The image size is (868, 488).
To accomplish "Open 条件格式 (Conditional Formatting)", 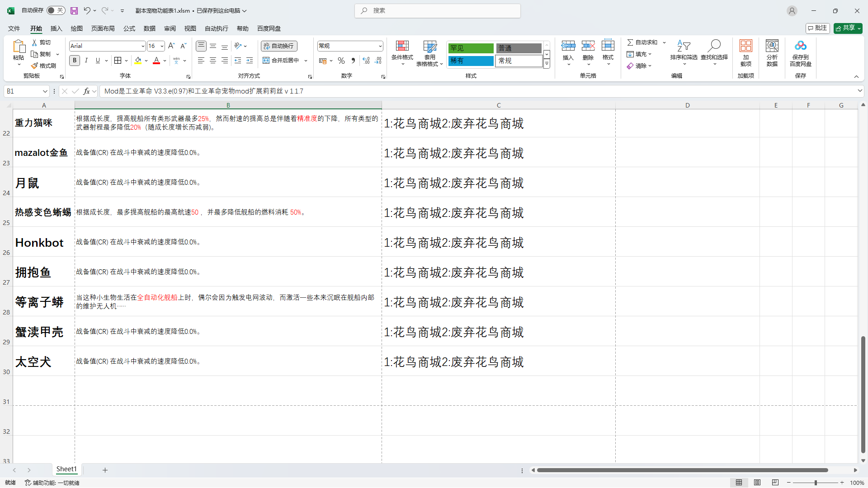I will coord(402,53).
